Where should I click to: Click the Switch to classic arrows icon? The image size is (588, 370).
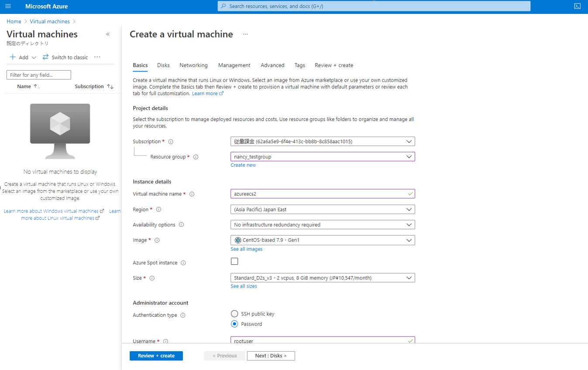click(x=45, y=57)
